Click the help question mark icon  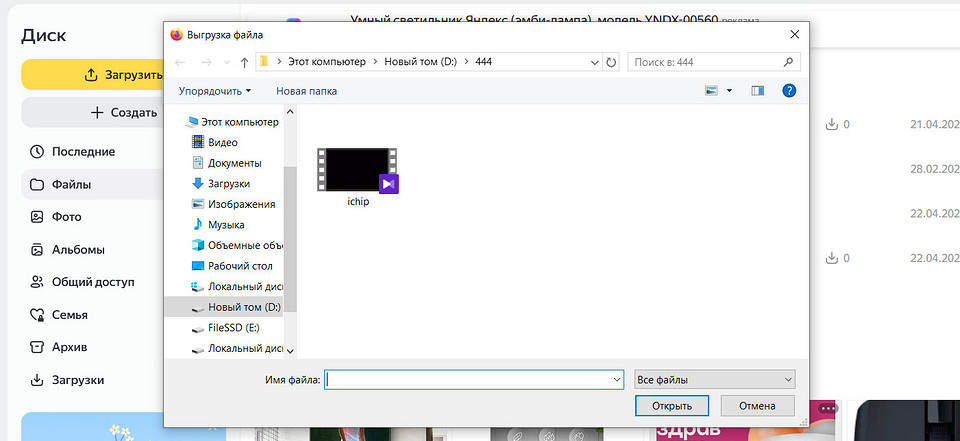788,91
